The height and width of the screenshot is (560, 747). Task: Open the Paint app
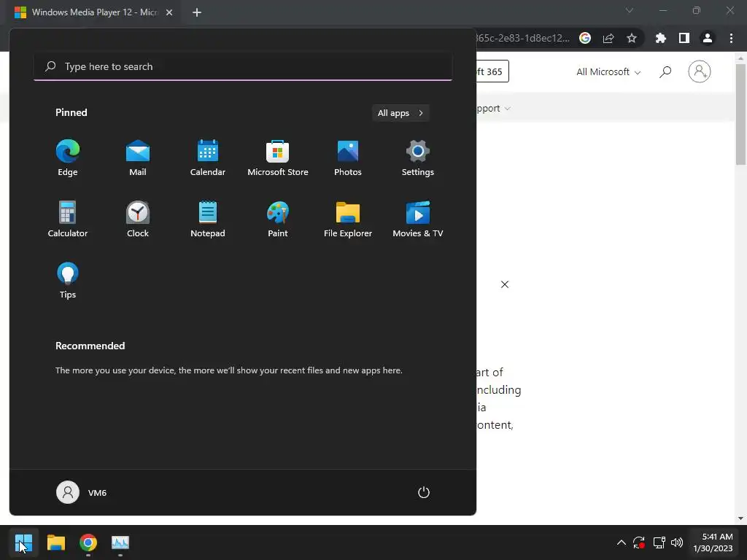coord(278,219)
